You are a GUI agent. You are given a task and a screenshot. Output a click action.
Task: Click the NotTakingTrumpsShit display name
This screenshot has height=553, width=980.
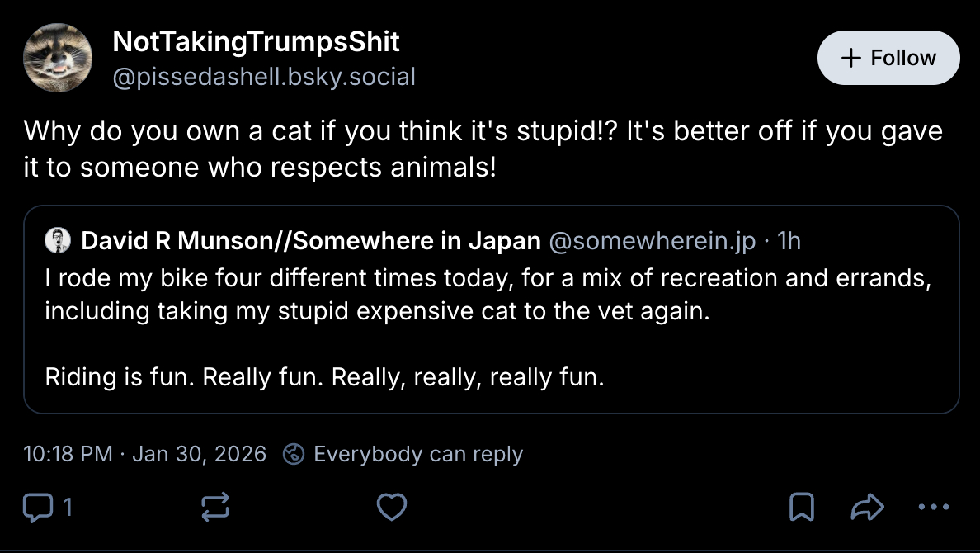click(x=256, y=41)
